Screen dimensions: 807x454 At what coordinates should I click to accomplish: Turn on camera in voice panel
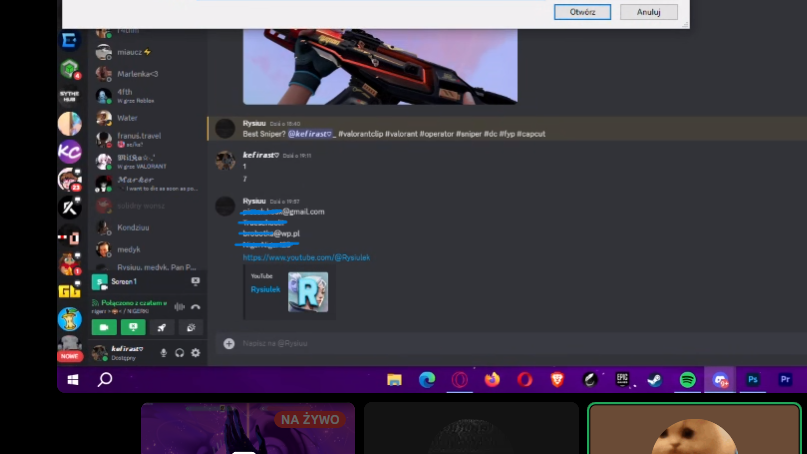104,327
